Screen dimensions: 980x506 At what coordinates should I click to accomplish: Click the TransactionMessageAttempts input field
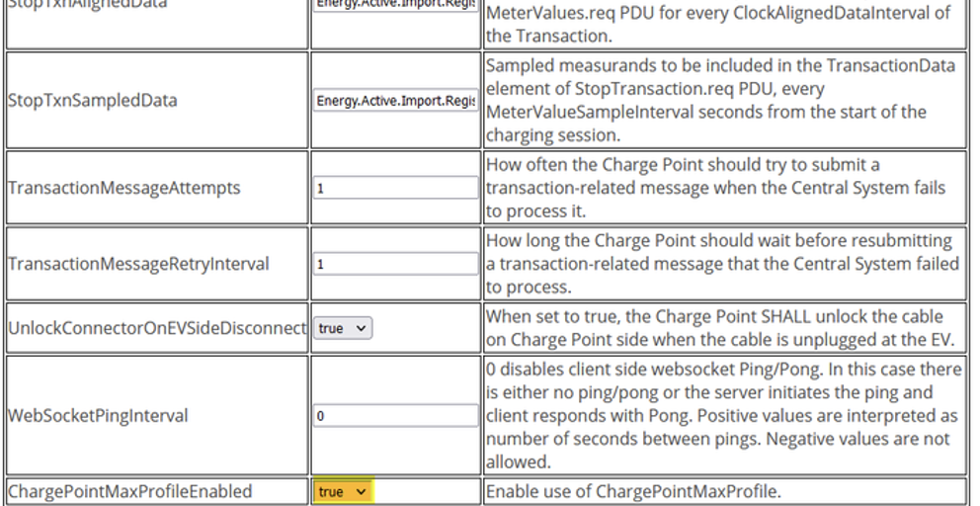395,188
